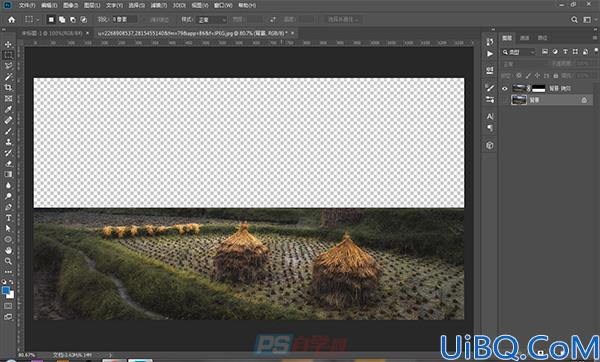Select the Lasso tool

(x=8, y=66)
